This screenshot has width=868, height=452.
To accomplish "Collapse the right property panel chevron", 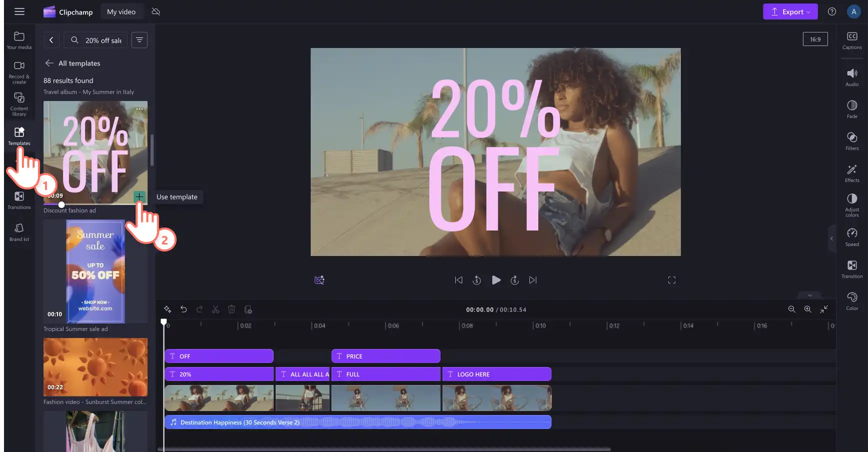I will coord(831,238).
